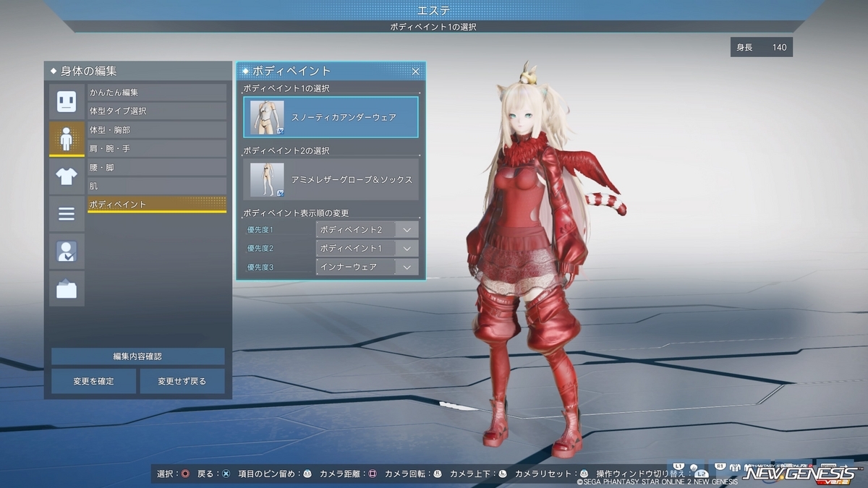The image size is (868, 488).
Task: Click the 身体の編集 panel title
Action: [x=88, y=71]
